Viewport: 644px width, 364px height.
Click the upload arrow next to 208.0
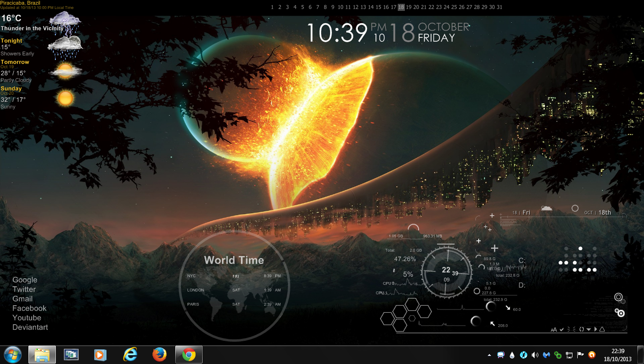pyautogui.click(x=492, y=324)
